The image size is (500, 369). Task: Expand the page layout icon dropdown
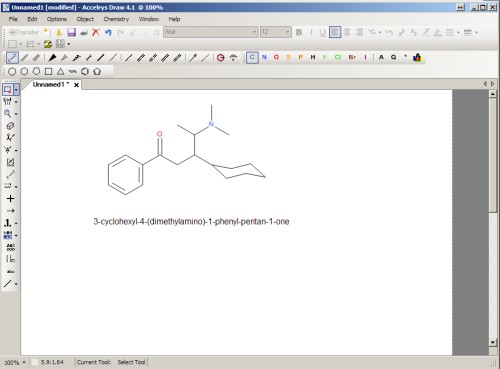click(x=69, y=44)
